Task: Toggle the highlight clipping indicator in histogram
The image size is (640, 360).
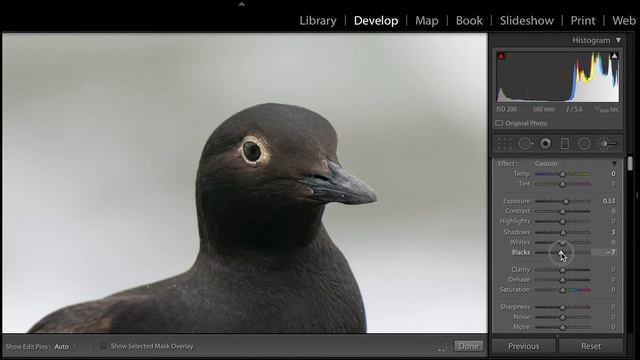Action: (x=614, y=56)
